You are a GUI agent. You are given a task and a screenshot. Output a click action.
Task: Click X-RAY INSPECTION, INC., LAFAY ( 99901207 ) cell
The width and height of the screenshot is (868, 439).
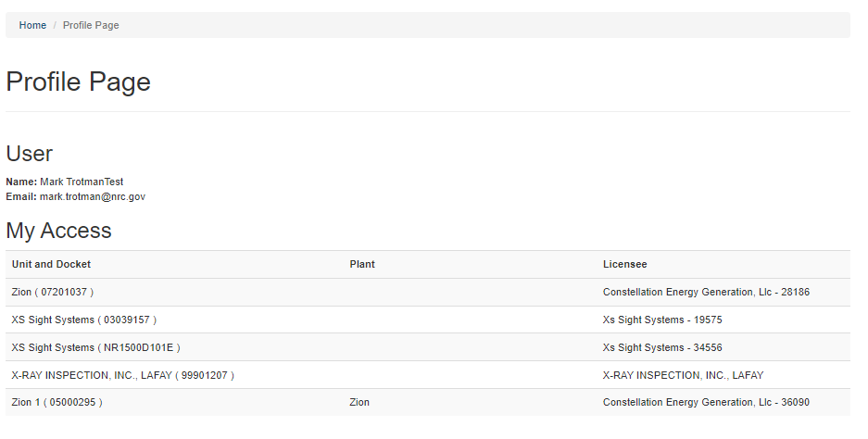[123, 375]
